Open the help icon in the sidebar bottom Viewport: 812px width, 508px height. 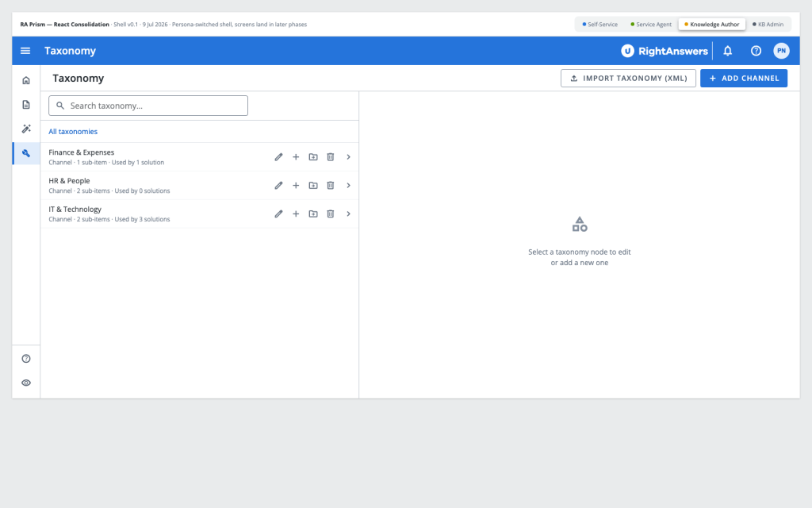coord(26,359)
